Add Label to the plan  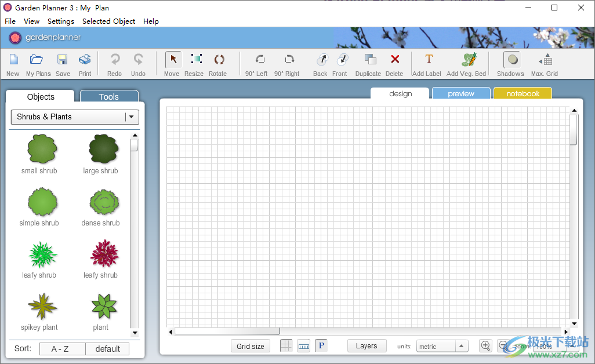429,59
